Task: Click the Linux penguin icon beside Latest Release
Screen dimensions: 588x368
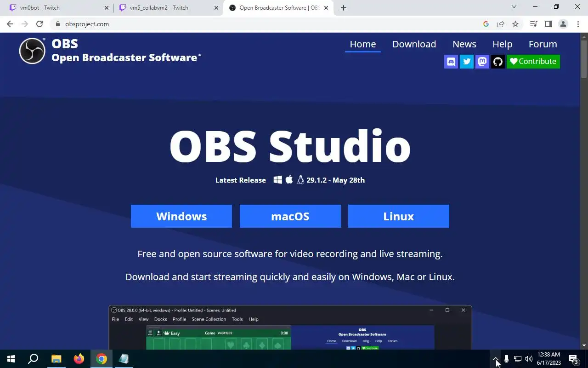Action: pos(300,180)
